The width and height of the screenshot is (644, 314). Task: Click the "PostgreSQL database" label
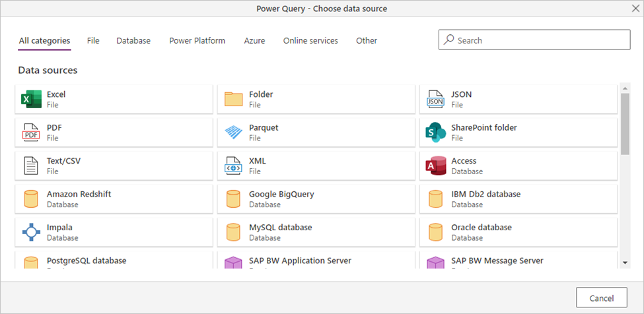(x=87, y=261)
